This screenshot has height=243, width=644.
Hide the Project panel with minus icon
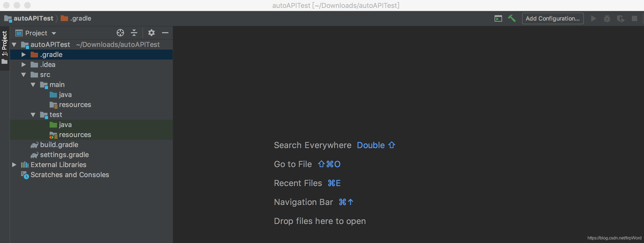click(165, 33)
